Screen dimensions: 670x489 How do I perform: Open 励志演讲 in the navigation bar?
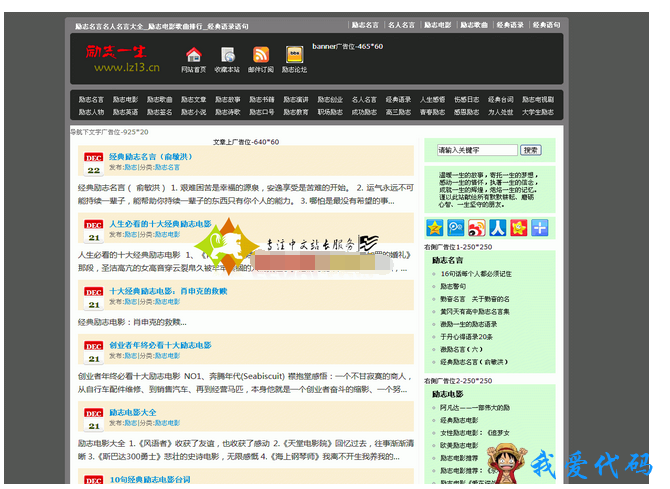coord(296,100)
